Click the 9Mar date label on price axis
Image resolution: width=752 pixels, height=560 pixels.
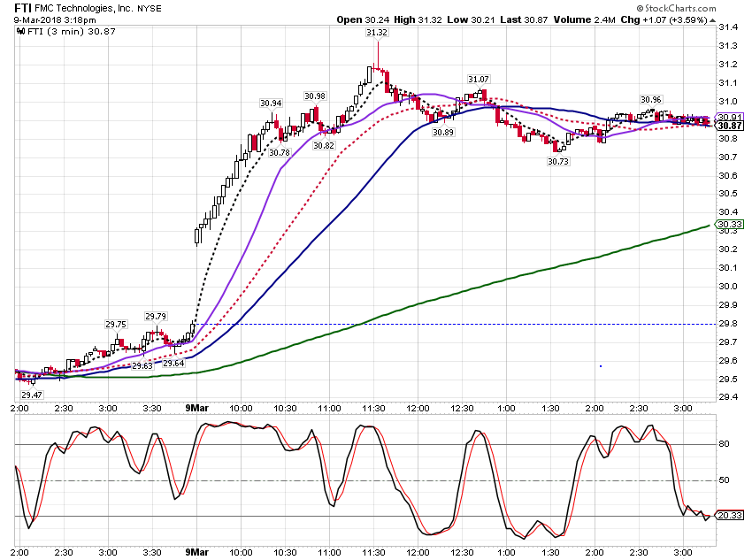click(x=197, y=408)
